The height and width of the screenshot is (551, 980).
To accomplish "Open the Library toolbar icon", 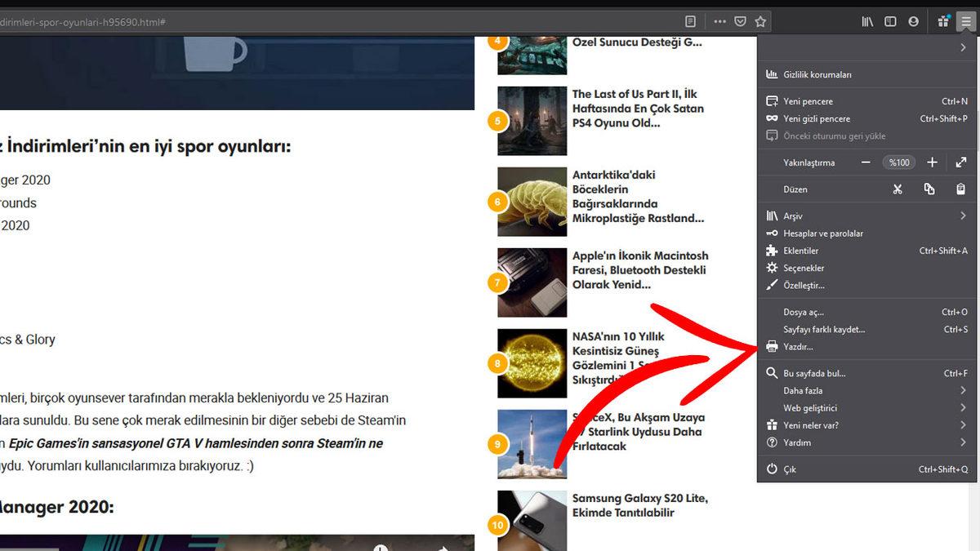I will 868,21.
